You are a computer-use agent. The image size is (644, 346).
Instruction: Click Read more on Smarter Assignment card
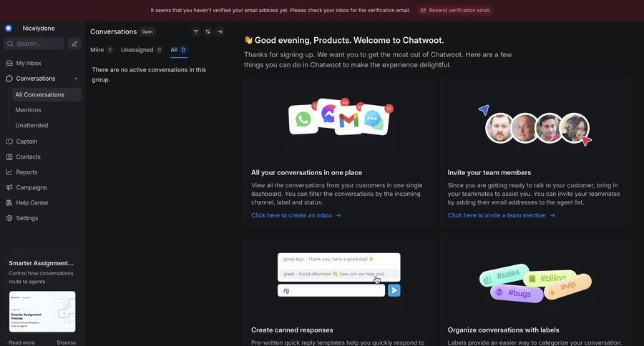[x=21, y=342]
